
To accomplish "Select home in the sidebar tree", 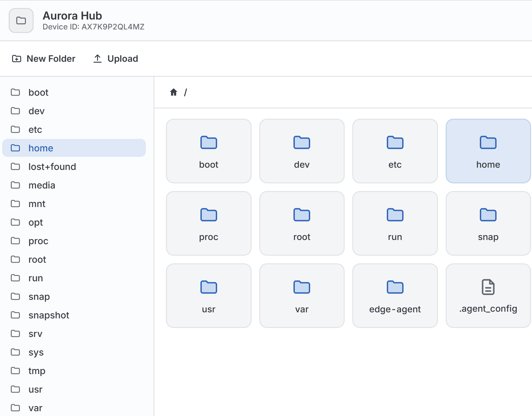I will (74, 148).
